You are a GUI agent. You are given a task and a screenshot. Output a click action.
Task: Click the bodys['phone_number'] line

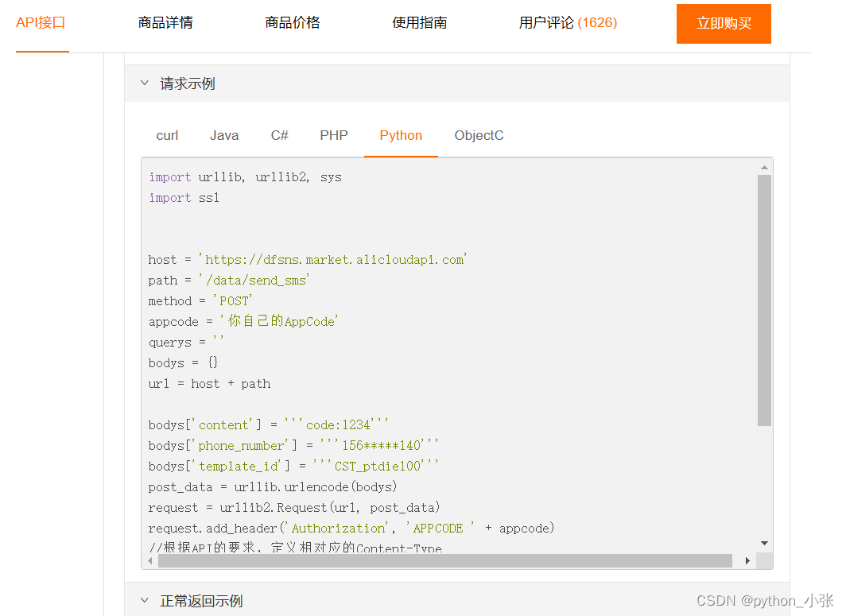(293, 446)
